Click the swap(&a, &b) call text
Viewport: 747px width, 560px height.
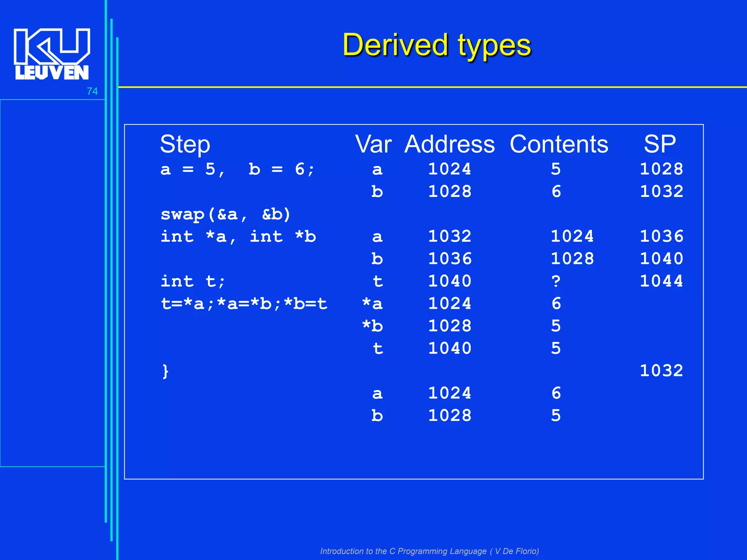coord(225,214)
